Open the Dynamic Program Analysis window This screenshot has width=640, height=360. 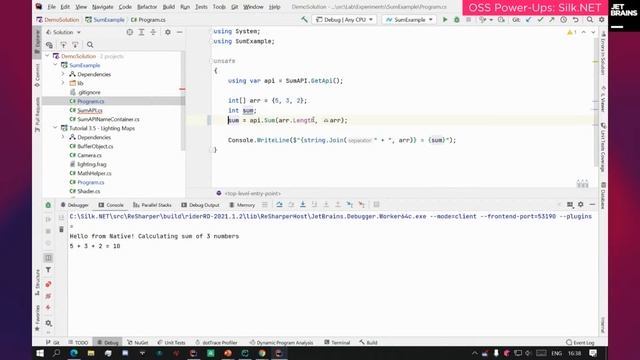click(282, 342)
